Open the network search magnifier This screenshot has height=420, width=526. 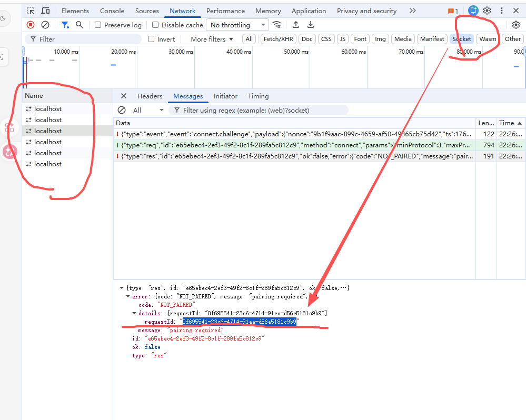pos(79,25)
